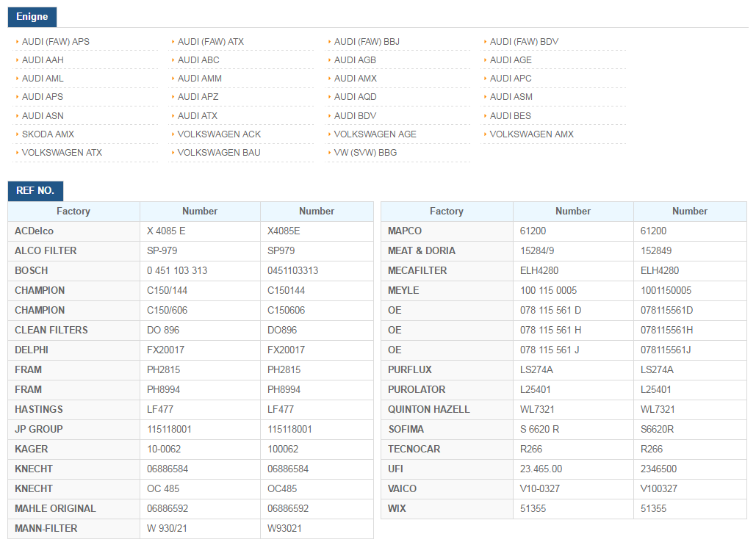This screenshot has width=756, height=545.
Task: Select the ALCO FILTER factory cell
Action: click(73, 250)
